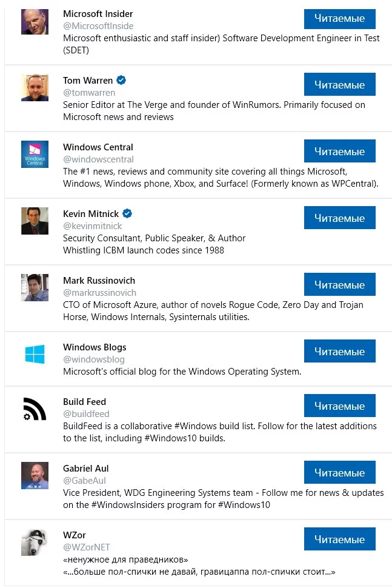Click Microsoft Insider profile avatar

tap(35, 21)
